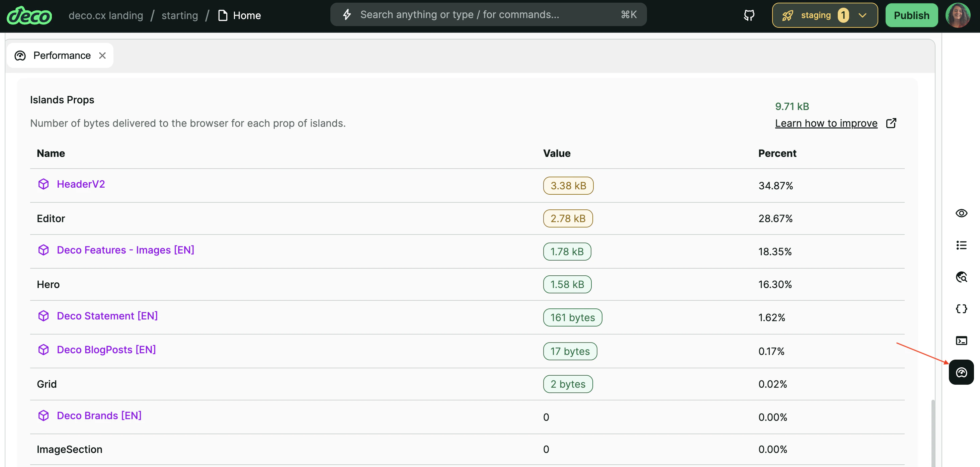Open the preview eye icon in sidebar
The height and width of the screenshot is (467, 980).
click(961, 213)
